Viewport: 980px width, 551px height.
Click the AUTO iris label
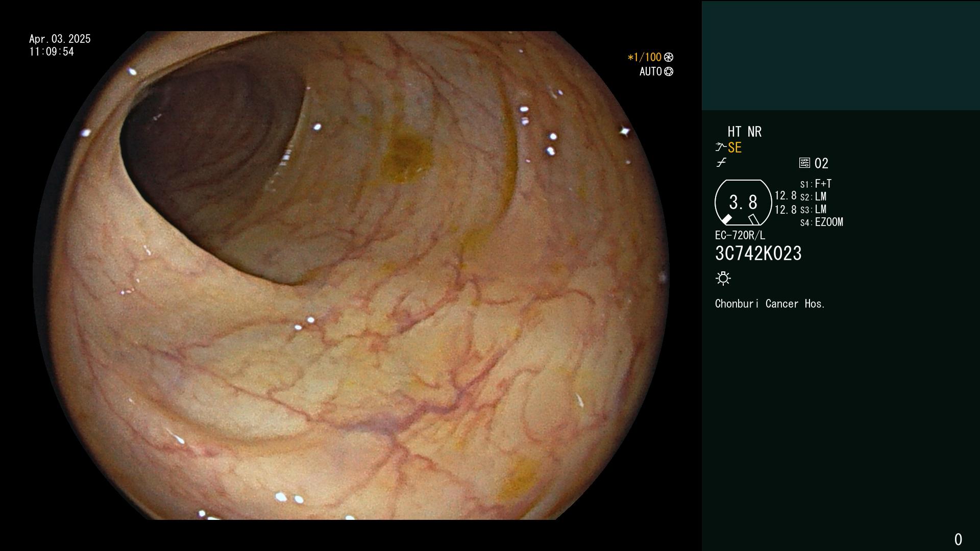coord(651,71)
